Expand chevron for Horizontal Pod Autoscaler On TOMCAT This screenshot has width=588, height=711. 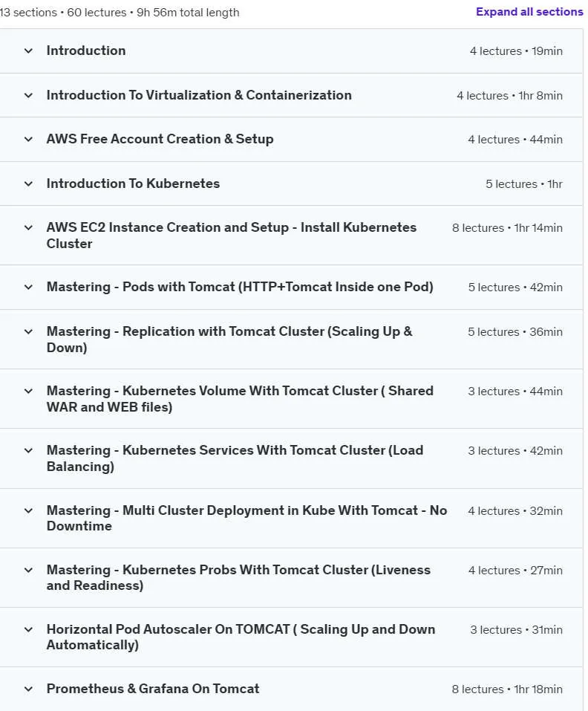pos(28,629)
